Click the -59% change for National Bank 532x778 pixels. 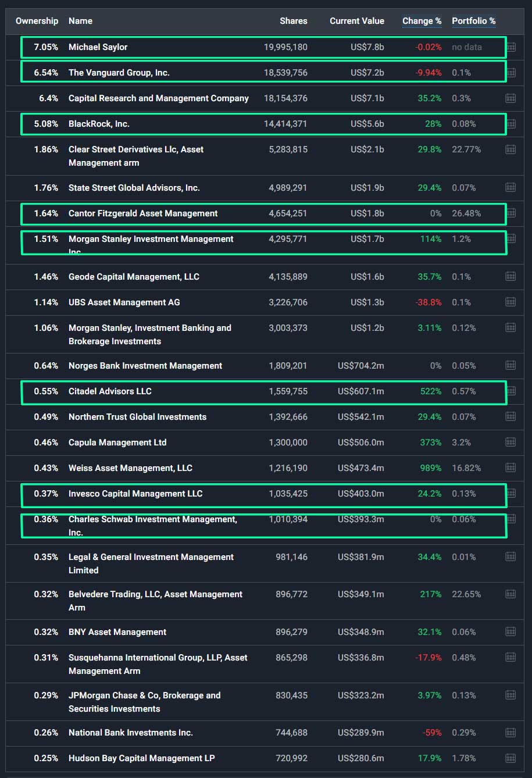[x=432, y=733]
